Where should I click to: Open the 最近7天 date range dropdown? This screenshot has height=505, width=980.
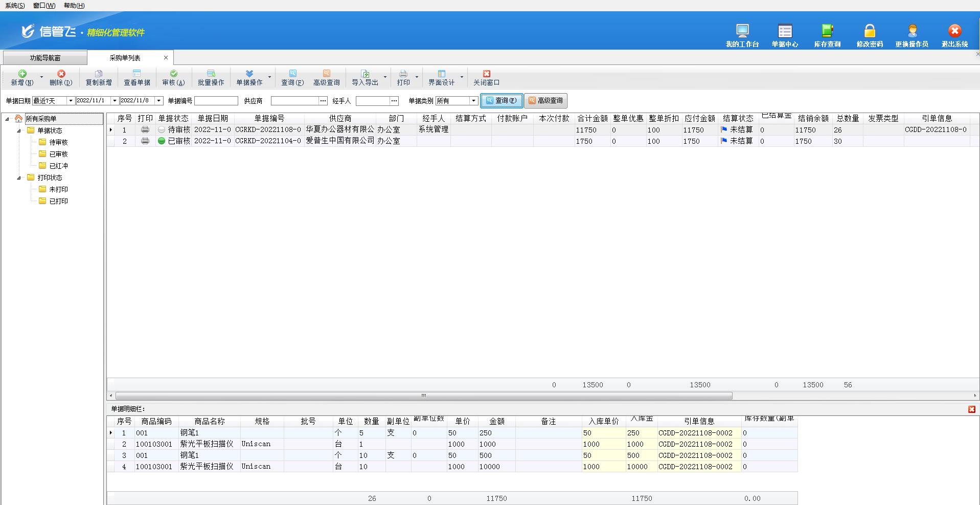pos(71,101)
